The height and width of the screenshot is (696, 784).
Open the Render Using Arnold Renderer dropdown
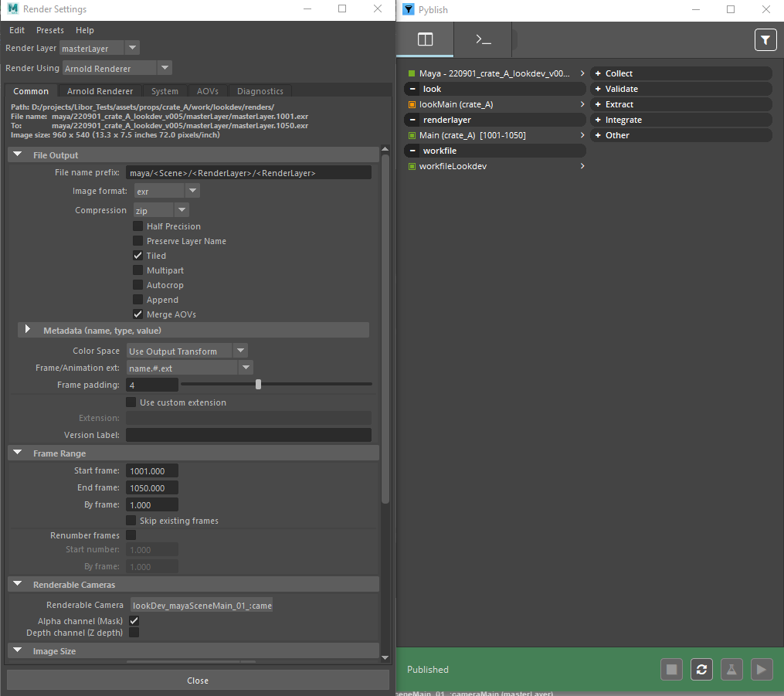(117, 68)
